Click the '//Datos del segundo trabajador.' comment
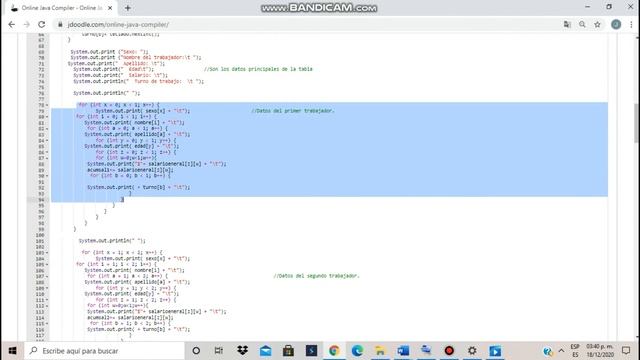Viewport: 640px width, 360px height. [316, 276]
